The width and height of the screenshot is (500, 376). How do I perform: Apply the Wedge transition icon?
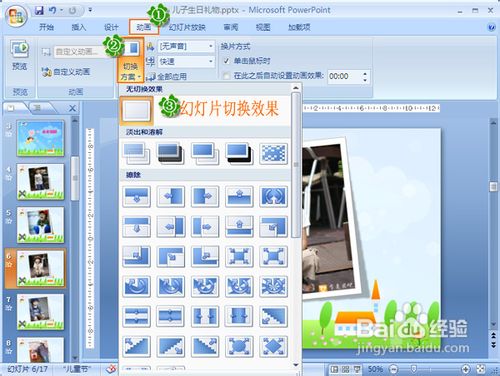point(273,196)
